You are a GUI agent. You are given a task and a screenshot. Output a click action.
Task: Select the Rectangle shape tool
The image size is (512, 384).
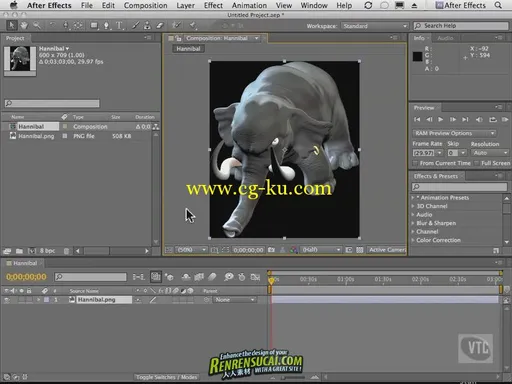coord(94,25)
